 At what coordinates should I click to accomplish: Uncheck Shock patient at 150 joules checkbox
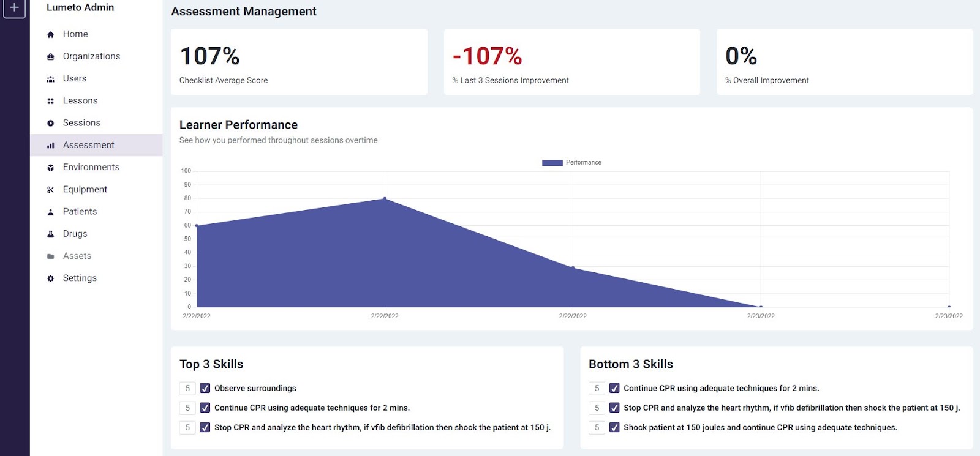point(614,427)
